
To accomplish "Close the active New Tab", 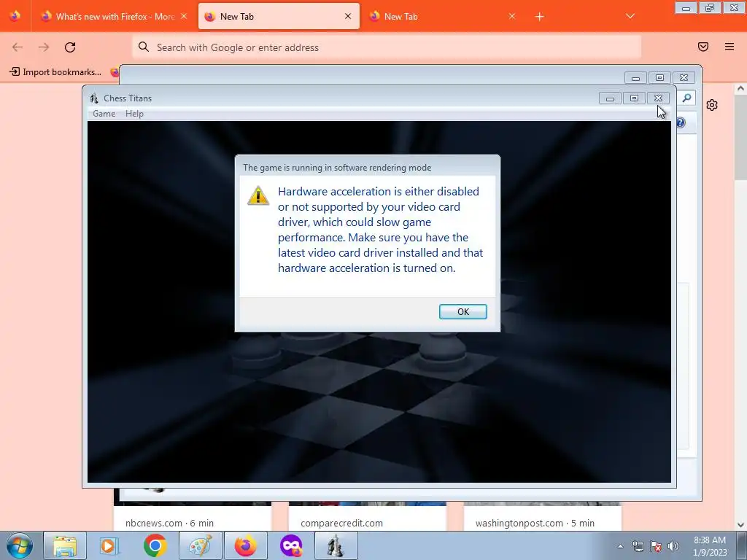I will tap(348, 16).
